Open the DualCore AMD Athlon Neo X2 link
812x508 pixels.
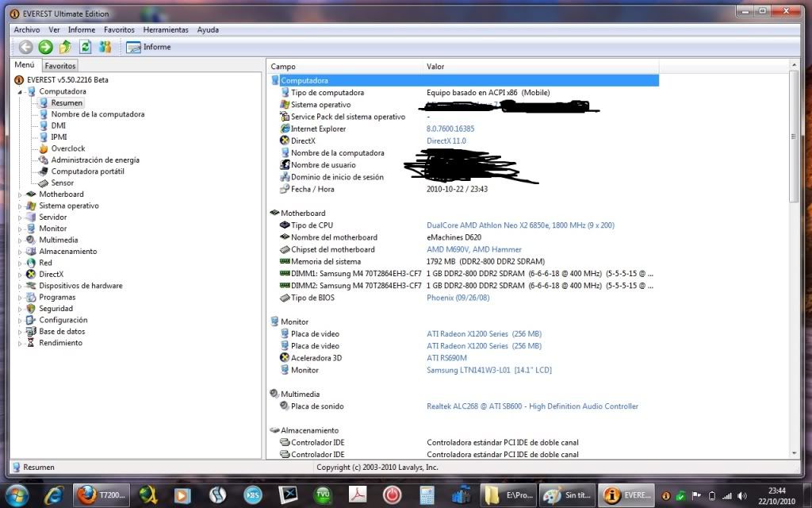tap(520, 225)
